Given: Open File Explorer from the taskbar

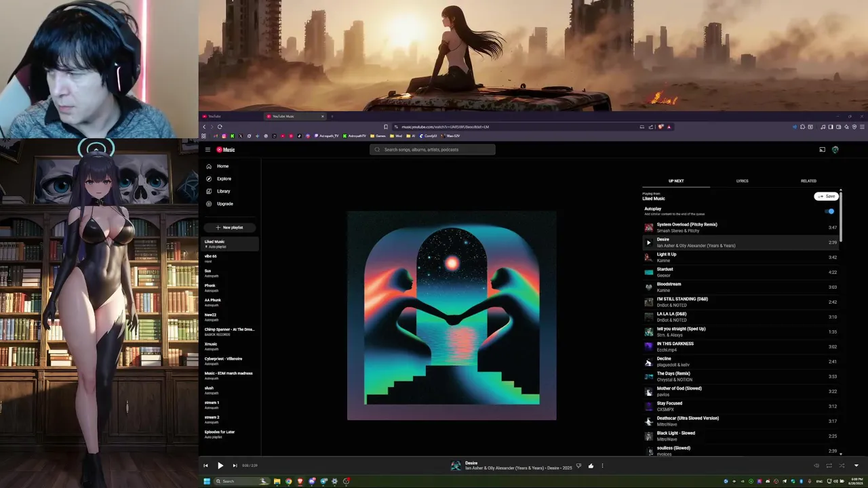Looking at the screenshot, I should coord(277,481).
